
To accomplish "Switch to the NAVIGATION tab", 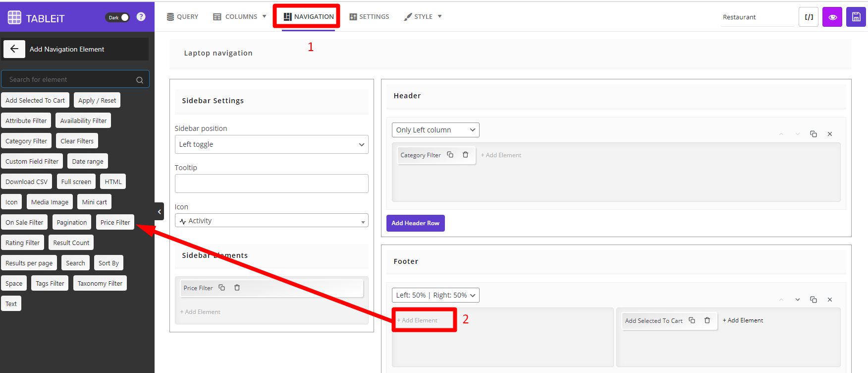I will pos(309,16).
